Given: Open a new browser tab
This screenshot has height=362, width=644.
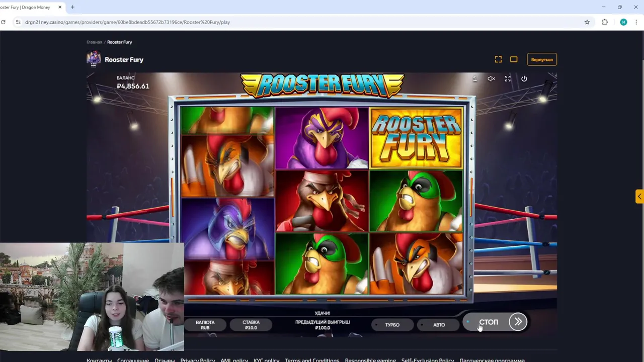Looking at the screenshot, I should (x=72, y=7).
